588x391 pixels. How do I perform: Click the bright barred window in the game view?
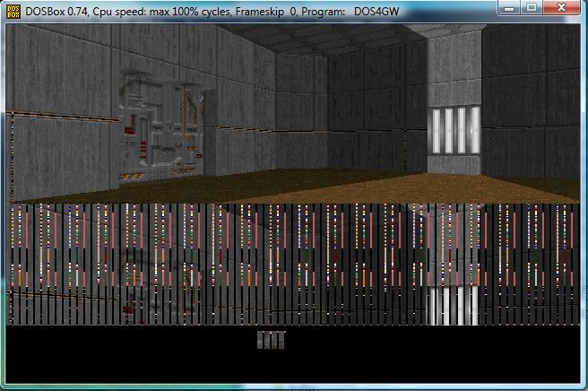(455, 130)
